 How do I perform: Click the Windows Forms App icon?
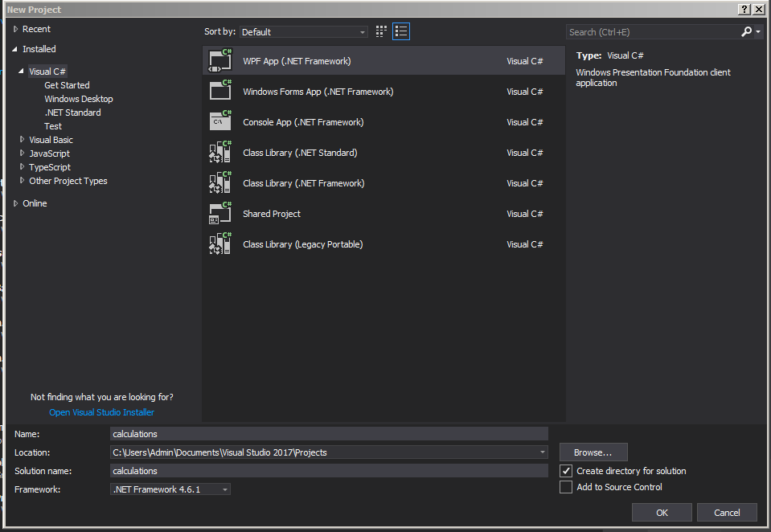click(220, 91)
